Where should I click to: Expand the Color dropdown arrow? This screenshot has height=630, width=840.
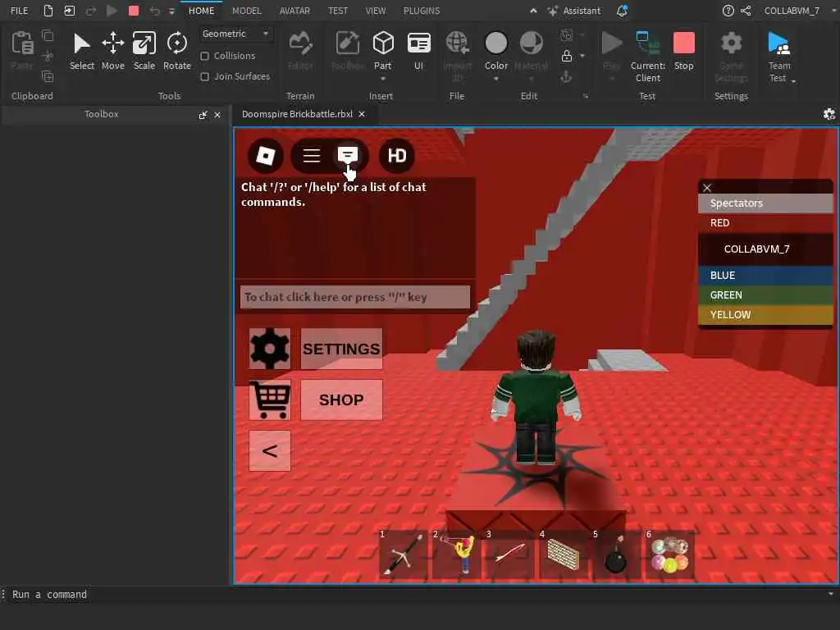pyautogui.click(x=496, y=79)
